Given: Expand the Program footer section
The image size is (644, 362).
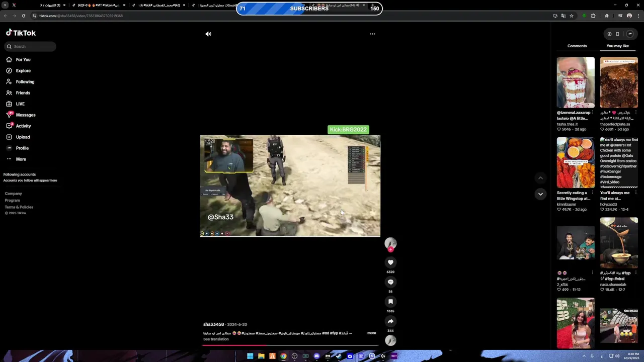Looking at the screenshot, I should [13, 200].
